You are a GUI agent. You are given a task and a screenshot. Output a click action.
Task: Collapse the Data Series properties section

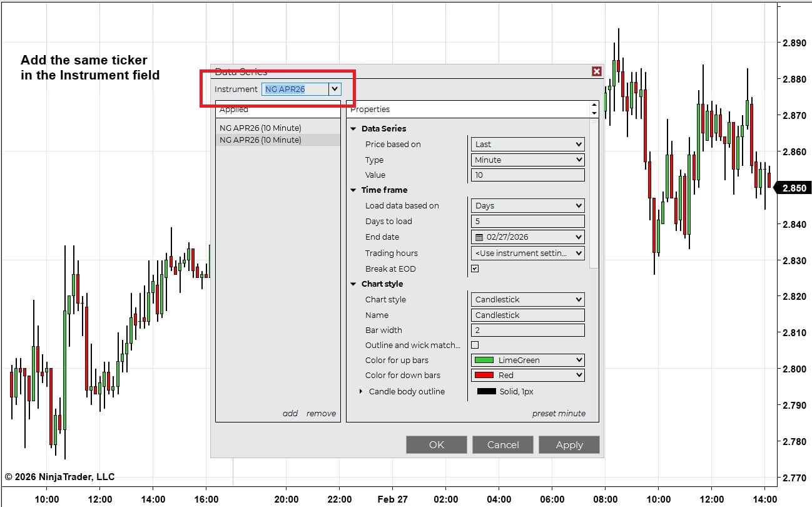pos(353,128)
